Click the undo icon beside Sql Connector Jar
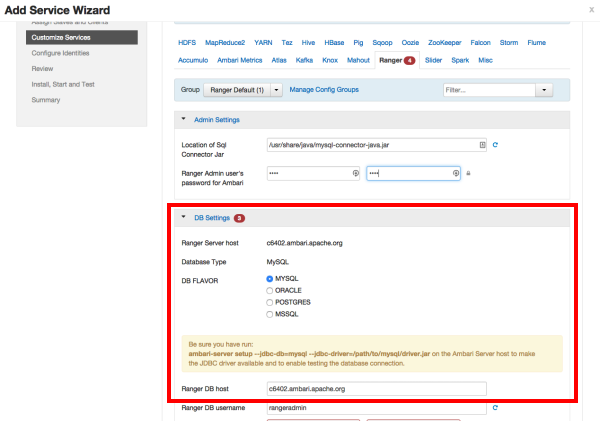Screen dimensions: 600x421 click(495, 145)
